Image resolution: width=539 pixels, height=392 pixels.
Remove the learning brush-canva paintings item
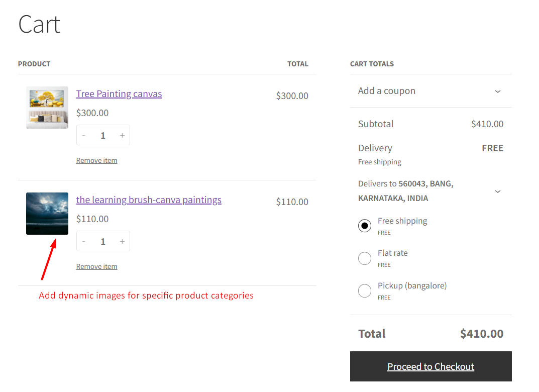pos(96,267)
